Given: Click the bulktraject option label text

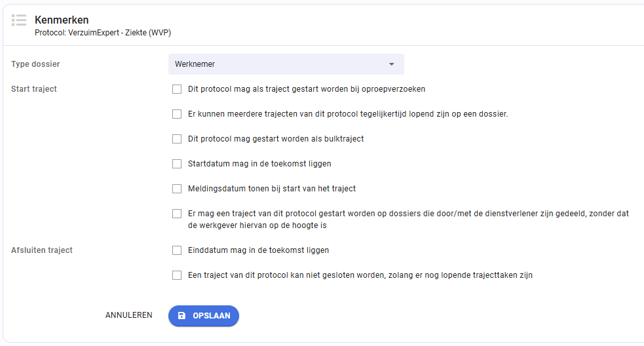Looking at the screenshot, I should (x=276, y=139).
